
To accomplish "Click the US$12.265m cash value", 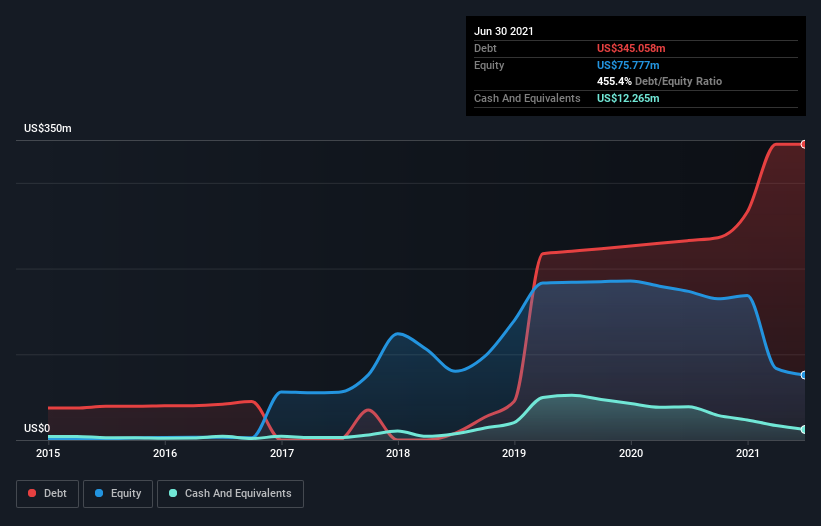I will tap(628, 98).
